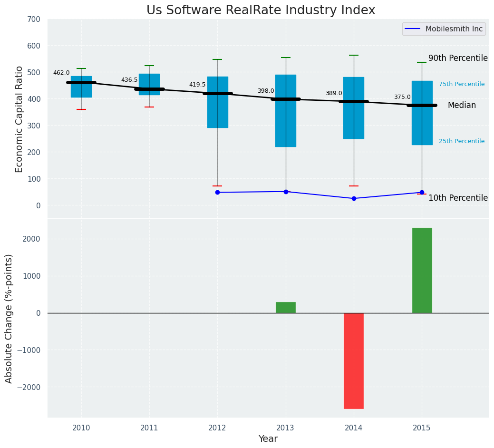Click the 75th Percentile label
This screenshot has height=448, width=494.
click(461, 84)
